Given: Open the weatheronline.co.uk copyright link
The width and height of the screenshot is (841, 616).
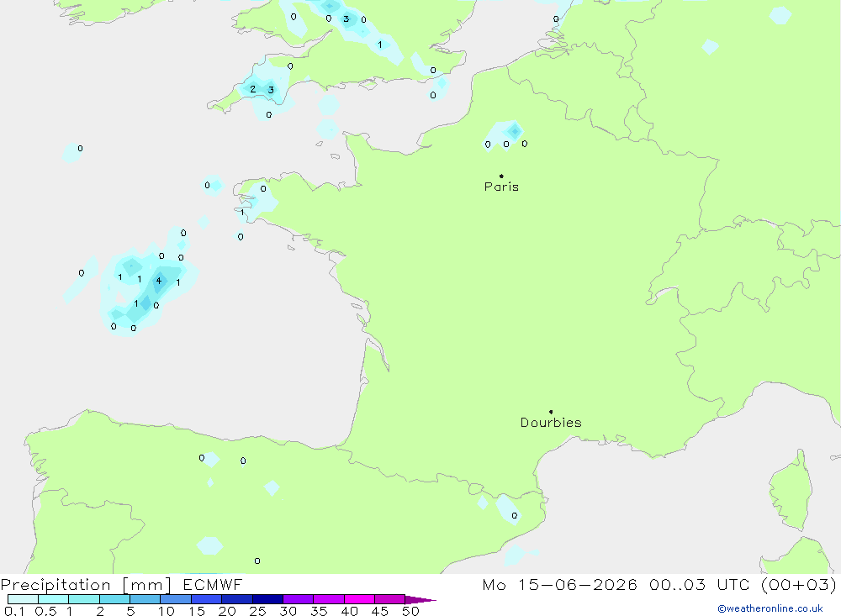Looking at the screenshot, I should [770, 608].
